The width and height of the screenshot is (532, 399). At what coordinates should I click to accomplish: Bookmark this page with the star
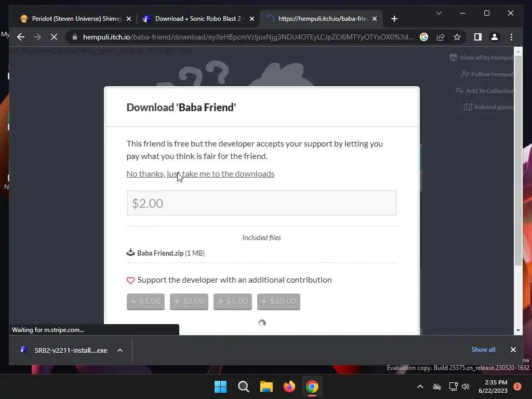coord(457,37)
